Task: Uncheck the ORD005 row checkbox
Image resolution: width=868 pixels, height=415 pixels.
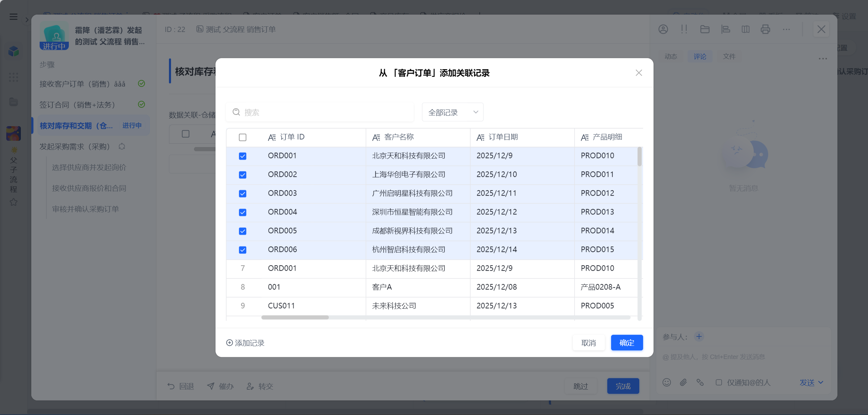Action: coord(243,231)
